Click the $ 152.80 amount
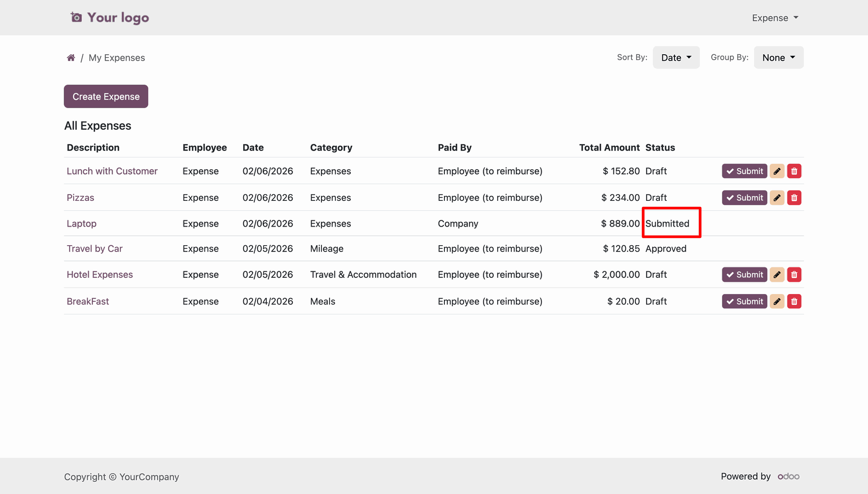This screenshot has width=868, height=494. 621,171
